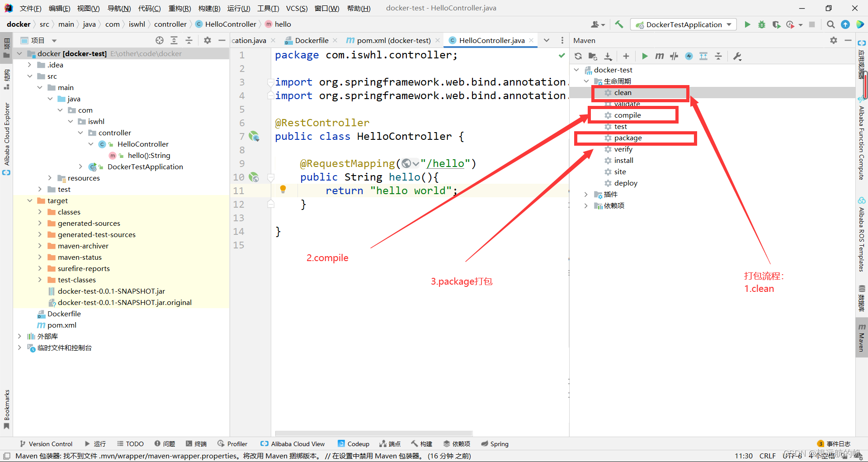Open the Spring tool window
Viewport: 868px width, 462px height.
pos(495,444)
